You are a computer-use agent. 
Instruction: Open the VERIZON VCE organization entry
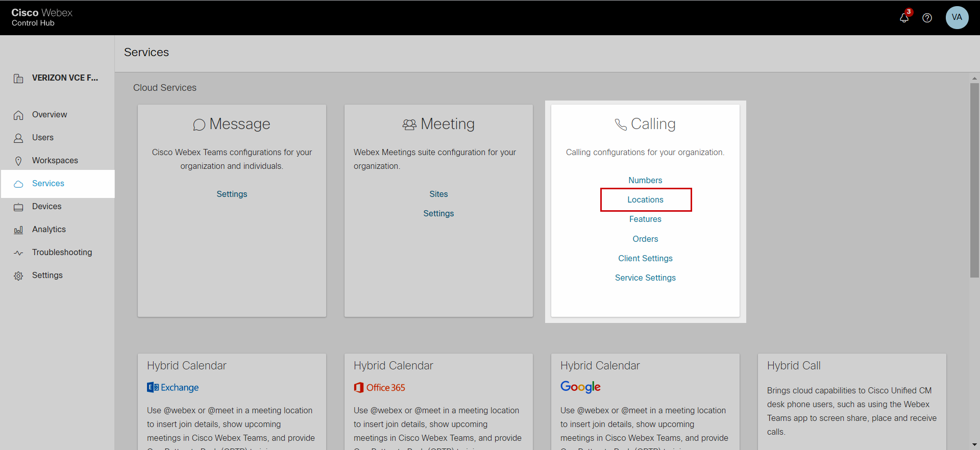(65, 78)
